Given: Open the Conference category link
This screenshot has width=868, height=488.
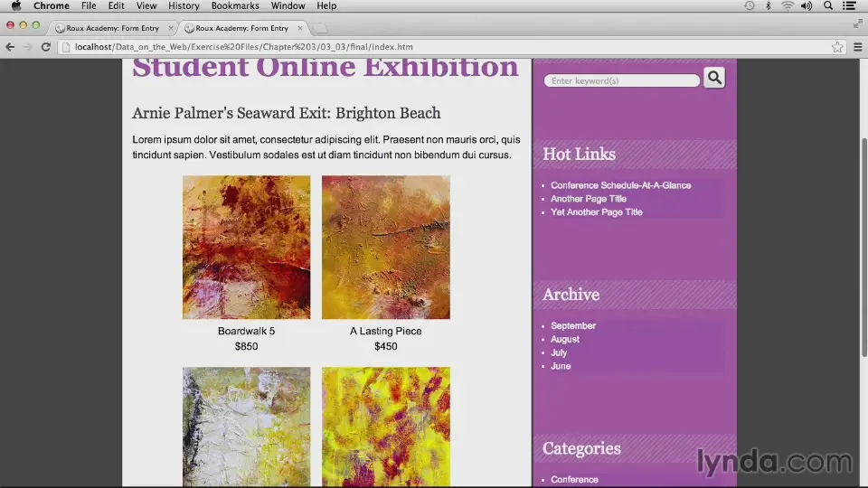Looking at the screenshot, I should click(574, 480).
